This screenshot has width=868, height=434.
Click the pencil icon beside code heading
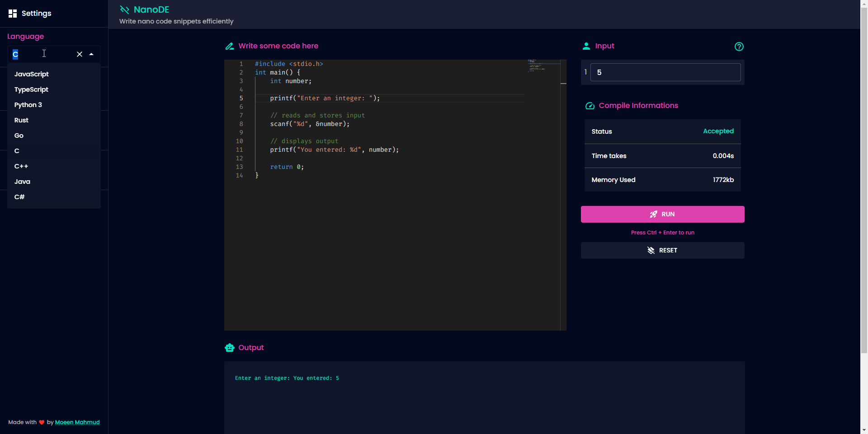point(230,46)
